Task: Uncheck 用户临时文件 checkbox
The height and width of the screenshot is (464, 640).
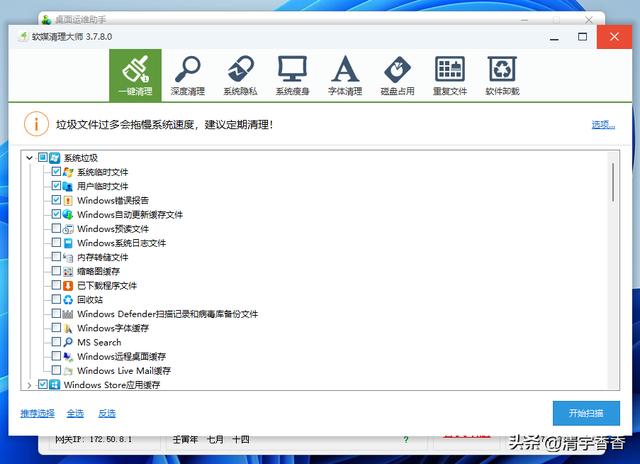Action: pos(56,185)
